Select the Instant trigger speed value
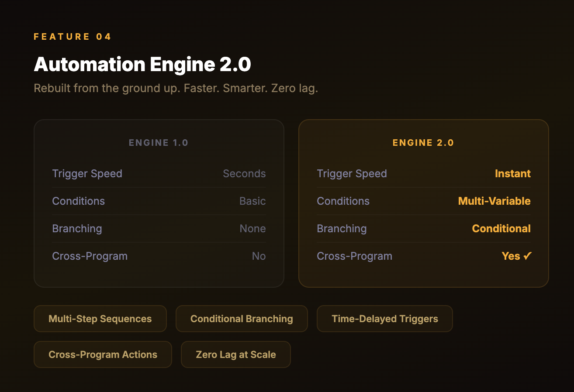 512,174
